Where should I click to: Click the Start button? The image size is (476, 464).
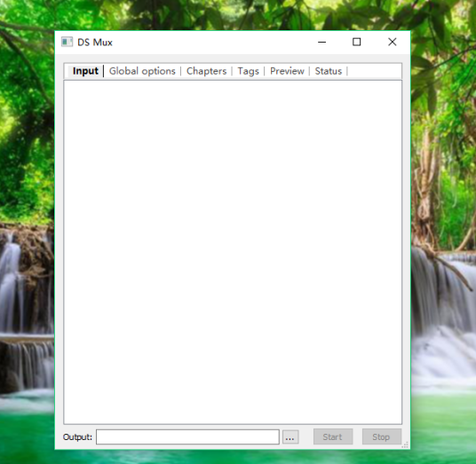click(333, 436)
